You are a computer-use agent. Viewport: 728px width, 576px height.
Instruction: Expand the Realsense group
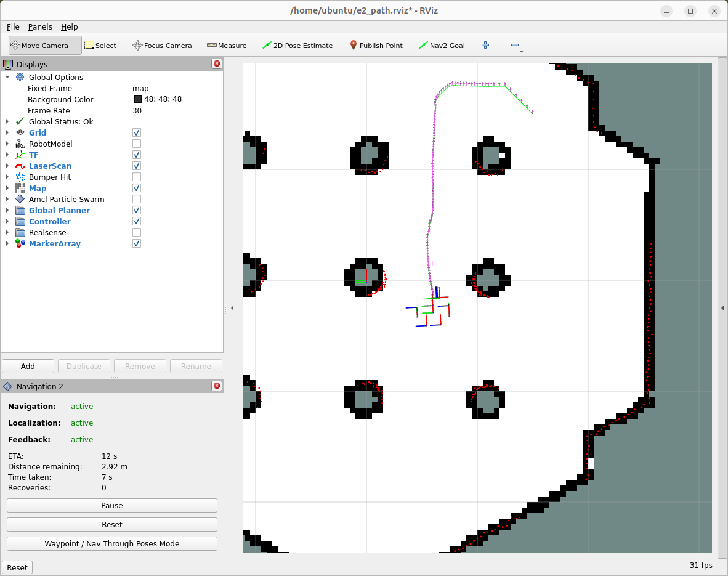click(7, 232)
